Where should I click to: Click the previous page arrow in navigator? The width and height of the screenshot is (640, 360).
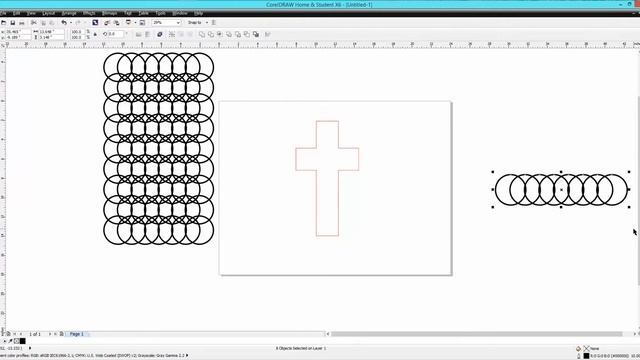21,334
